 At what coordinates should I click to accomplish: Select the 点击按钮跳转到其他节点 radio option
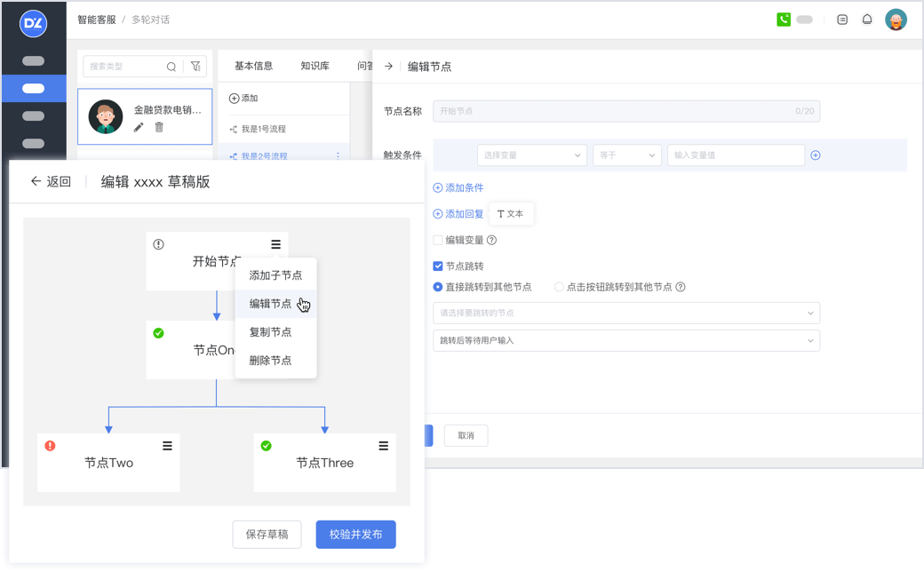point(562,286)
